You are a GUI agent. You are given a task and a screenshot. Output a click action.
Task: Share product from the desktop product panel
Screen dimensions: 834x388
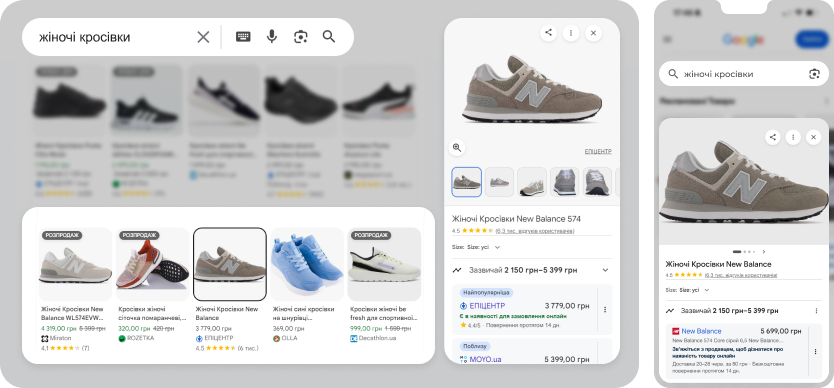pyautogui.click(x=548, y=33)
